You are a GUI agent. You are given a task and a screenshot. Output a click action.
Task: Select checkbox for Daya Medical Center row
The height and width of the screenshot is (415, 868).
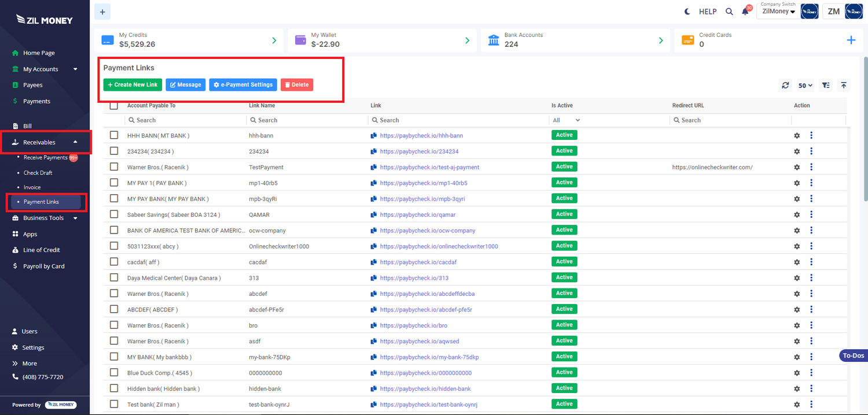coord(114,277)
